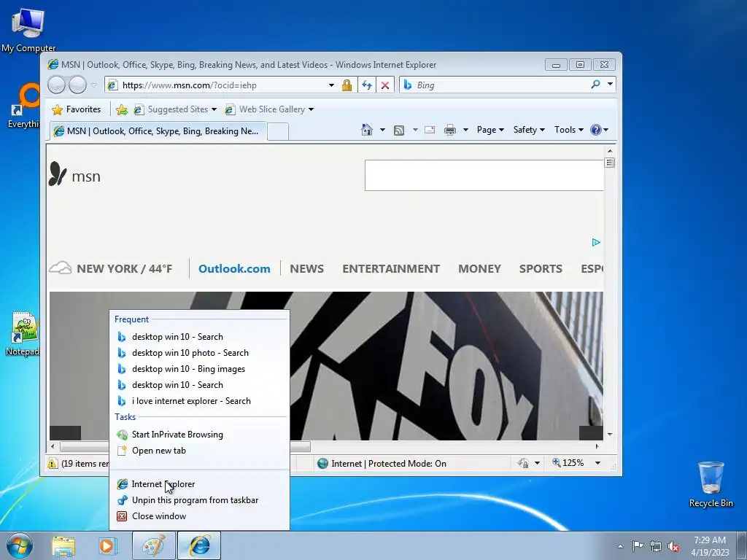This screenshot has width=747, height=560.
Task: Open the Suggested Sites dropdown
Action: point(214,109)
